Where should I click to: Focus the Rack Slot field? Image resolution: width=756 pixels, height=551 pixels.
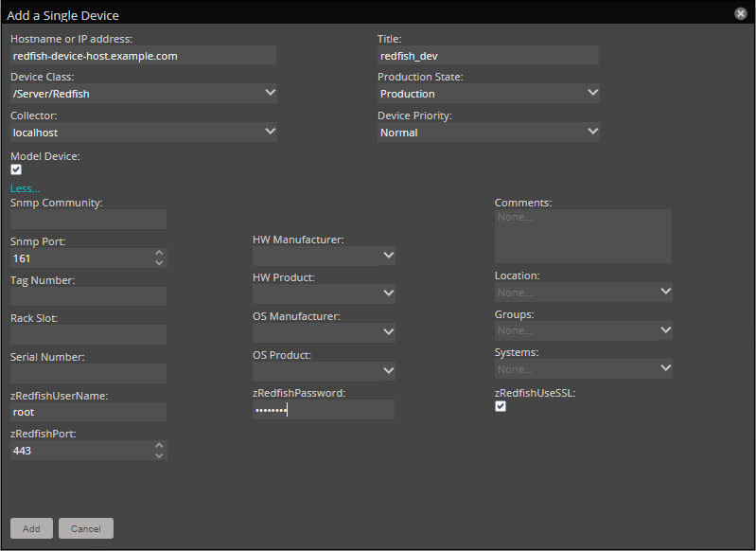88,334
